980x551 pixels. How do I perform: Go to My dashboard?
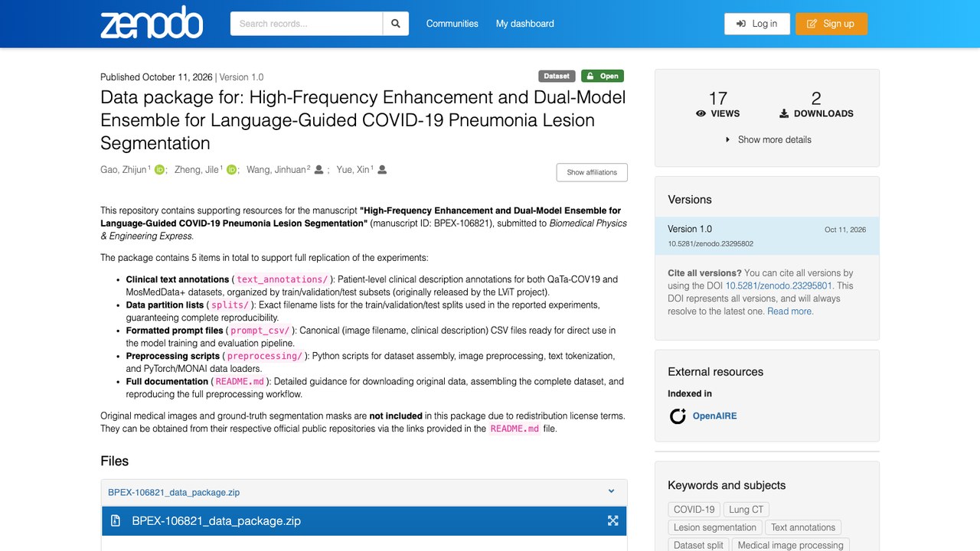(525, 24)
